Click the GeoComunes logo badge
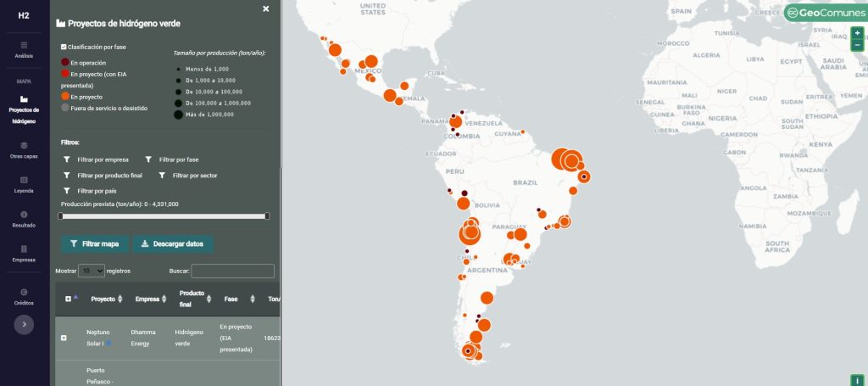 coord(825,14)
